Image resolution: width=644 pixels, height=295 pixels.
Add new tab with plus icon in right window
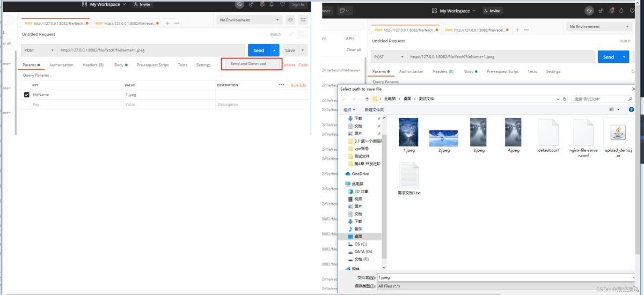tap(517, 30)
